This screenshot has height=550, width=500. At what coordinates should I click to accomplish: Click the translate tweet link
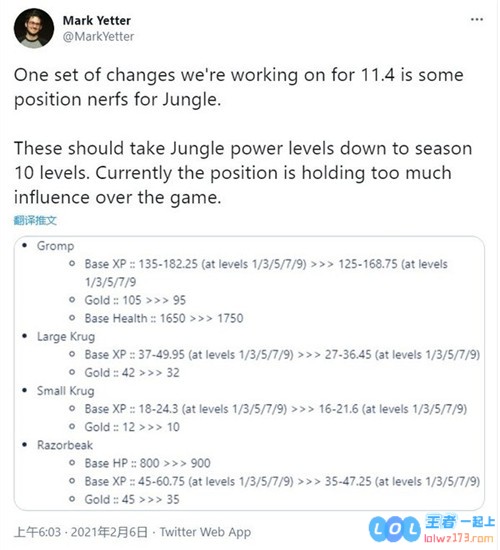[35, 220]
